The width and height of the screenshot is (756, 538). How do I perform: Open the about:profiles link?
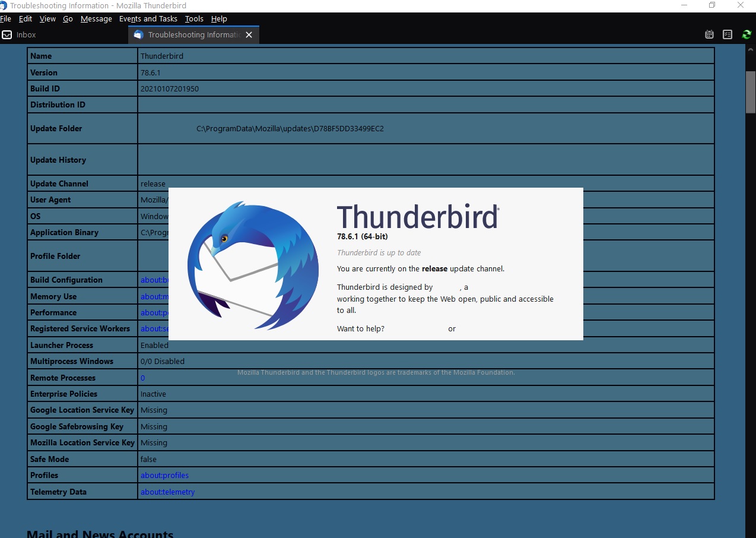164,476
